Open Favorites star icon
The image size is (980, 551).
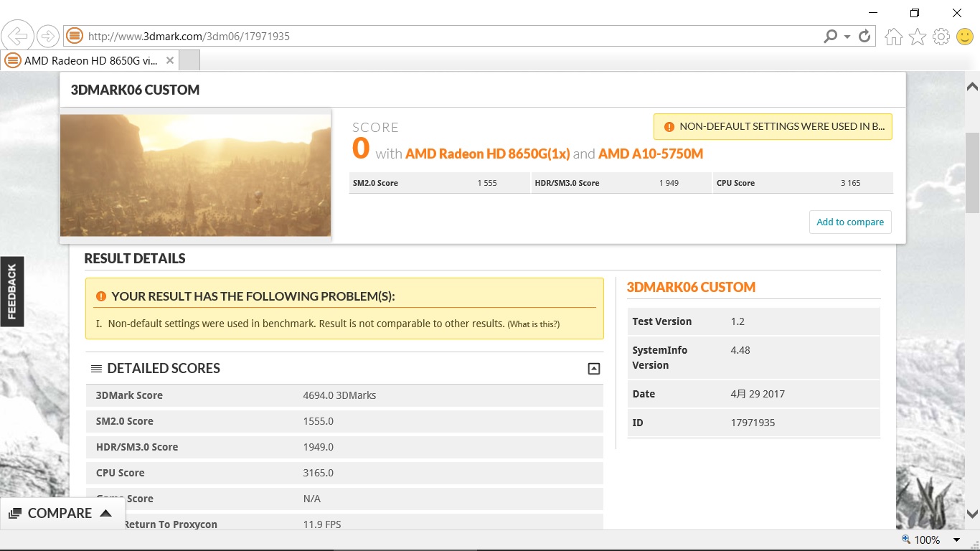click(x=918, y=37)
